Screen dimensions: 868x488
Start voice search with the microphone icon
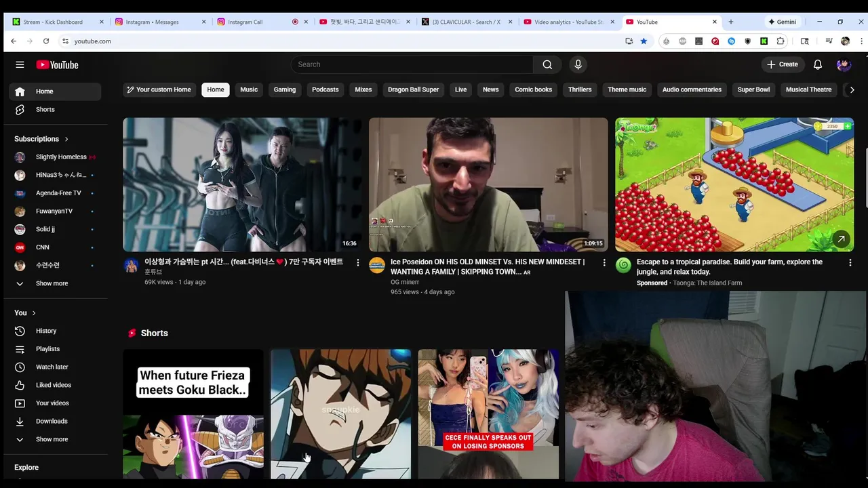(578, 64)
